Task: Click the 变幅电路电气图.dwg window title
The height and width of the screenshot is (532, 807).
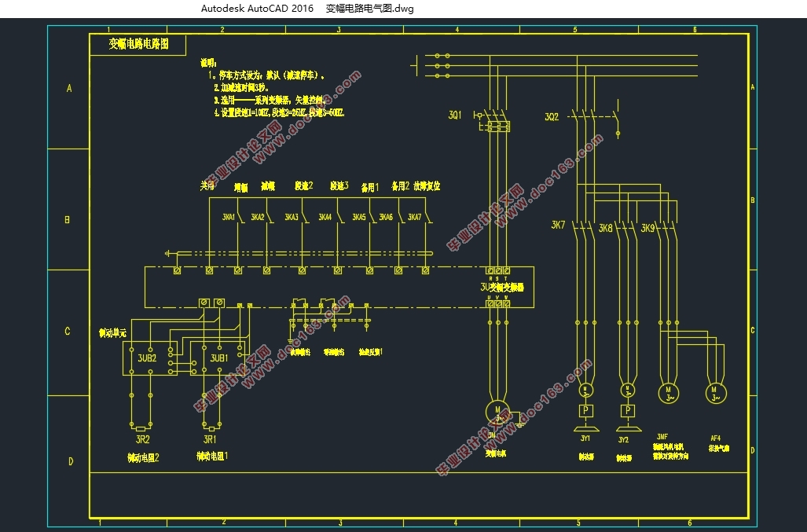Action: (369, 8)
